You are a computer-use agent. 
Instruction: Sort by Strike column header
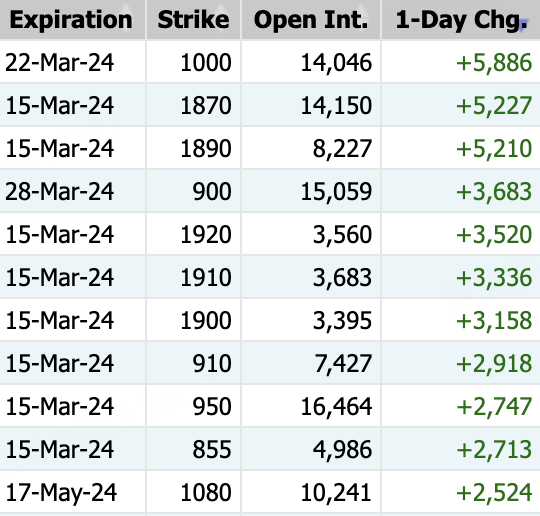[x=193, y=20]
